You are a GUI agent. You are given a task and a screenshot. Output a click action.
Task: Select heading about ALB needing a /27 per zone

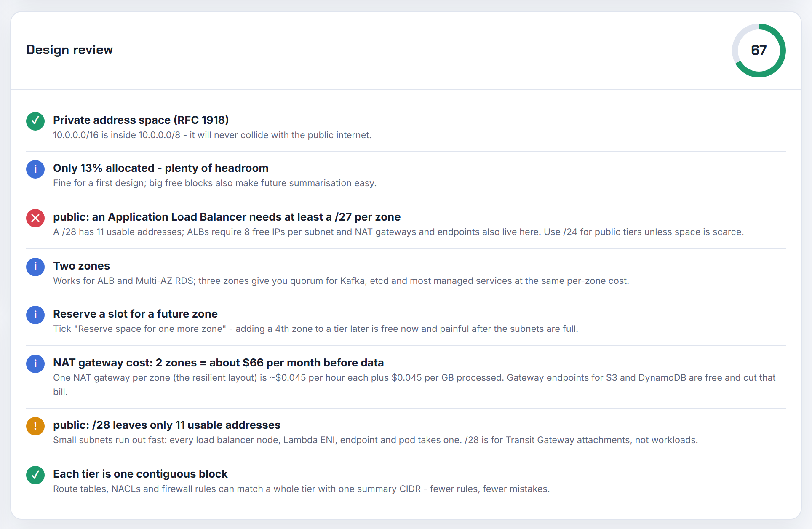coord(227,217)
